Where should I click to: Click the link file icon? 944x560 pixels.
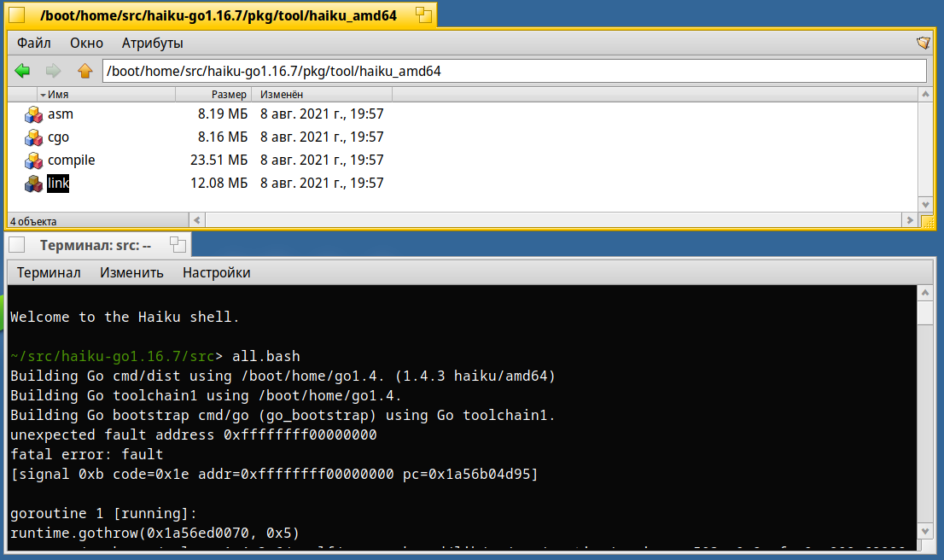[33, 183]
